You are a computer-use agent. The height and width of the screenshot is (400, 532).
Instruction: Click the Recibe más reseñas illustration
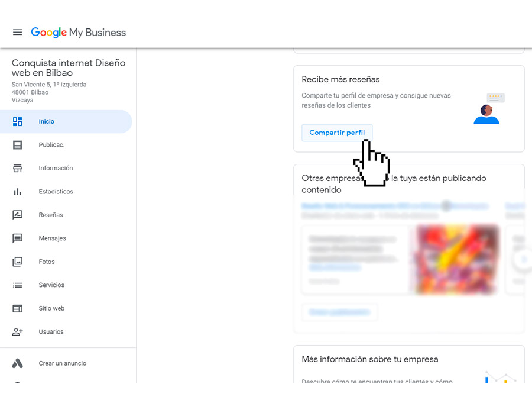pos(489,109)
